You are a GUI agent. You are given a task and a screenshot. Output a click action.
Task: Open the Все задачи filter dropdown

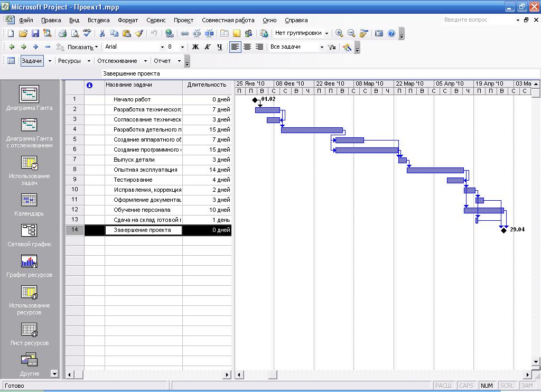(x=322, y=47)
